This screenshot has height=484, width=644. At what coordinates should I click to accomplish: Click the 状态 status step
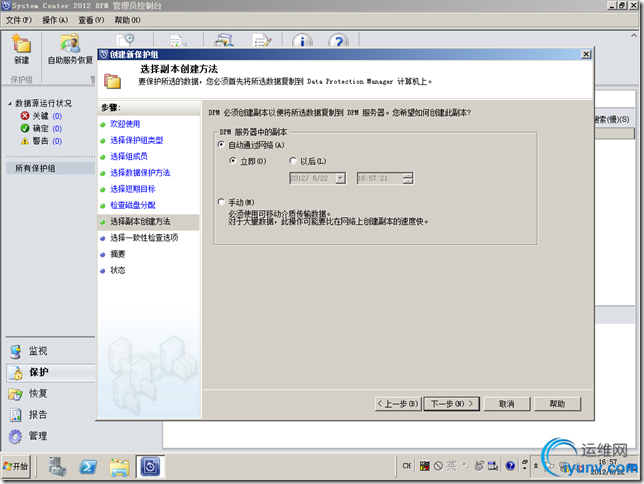tap(117, 270)
